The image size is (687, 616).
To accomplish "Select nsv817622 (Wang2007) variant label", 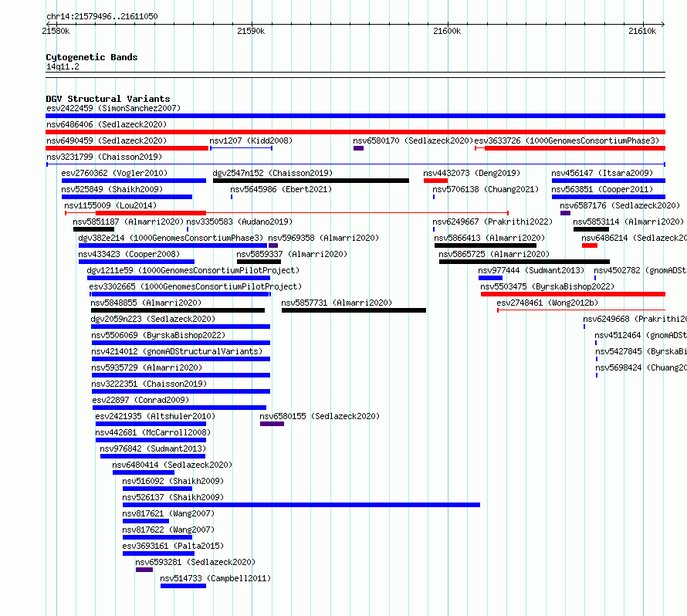I will coord(168,530).
